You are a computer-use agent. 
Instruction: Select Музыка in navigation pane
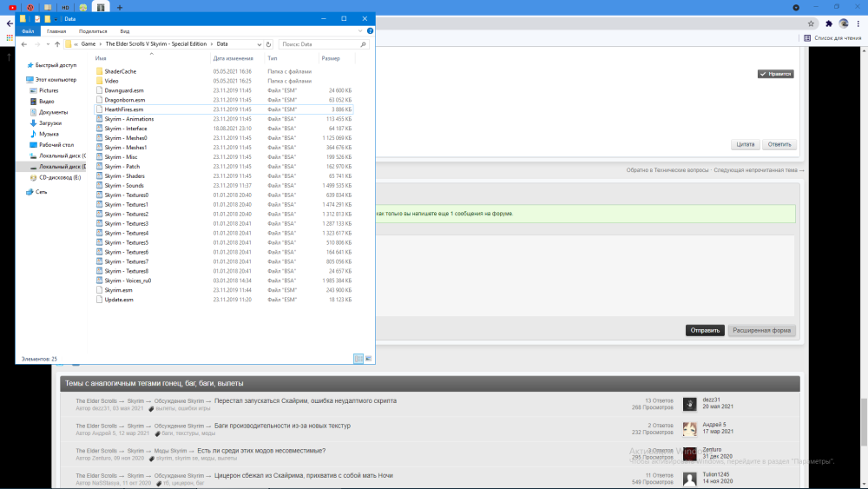(x=44, y=134)
